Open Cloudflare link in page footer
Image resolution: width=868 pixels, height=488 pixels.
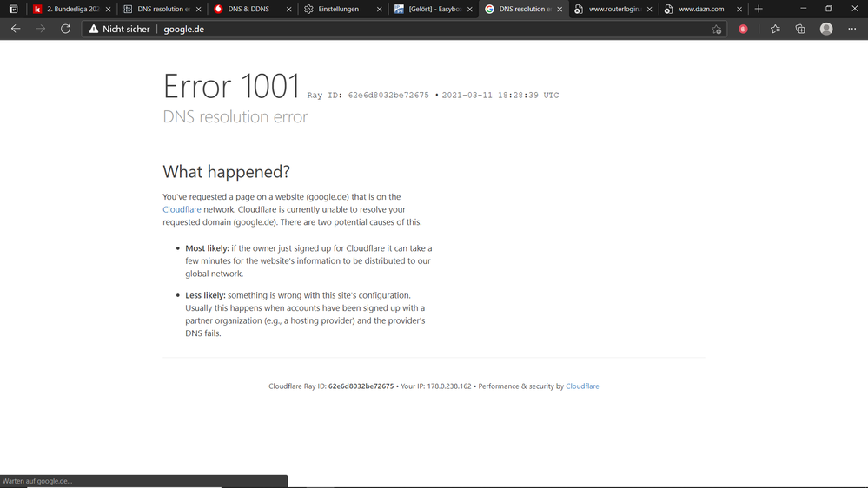click(x=582, y=386)
